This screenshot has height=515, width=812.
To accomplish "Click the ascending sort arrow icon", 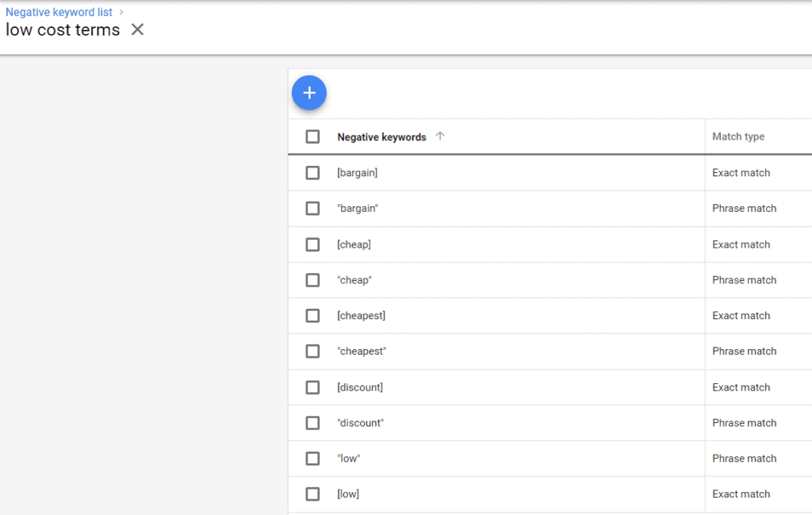I will (439, 136).
